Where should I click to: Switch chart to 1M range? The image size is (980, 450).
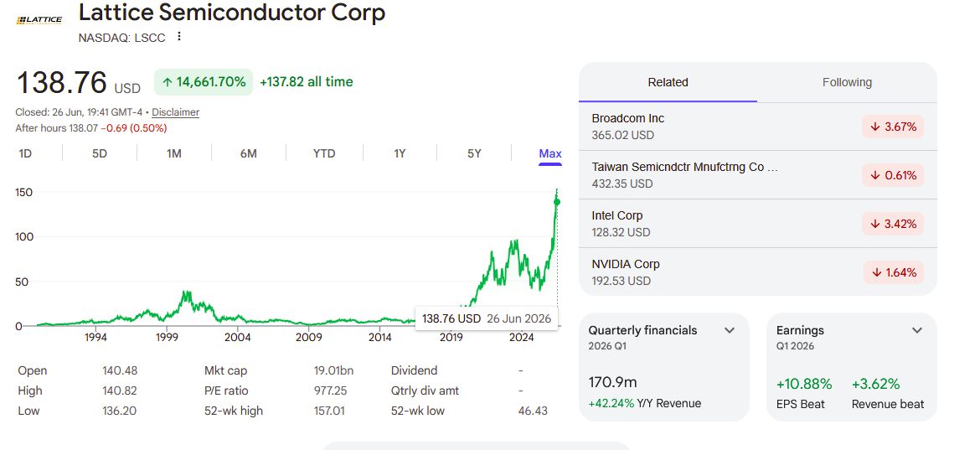coord(173,153)
